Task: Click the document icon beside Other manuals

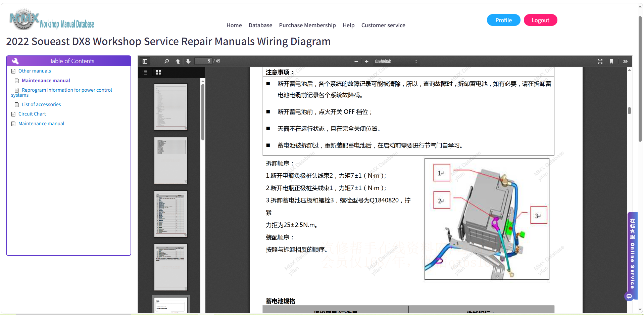Action: coord(13,71)
